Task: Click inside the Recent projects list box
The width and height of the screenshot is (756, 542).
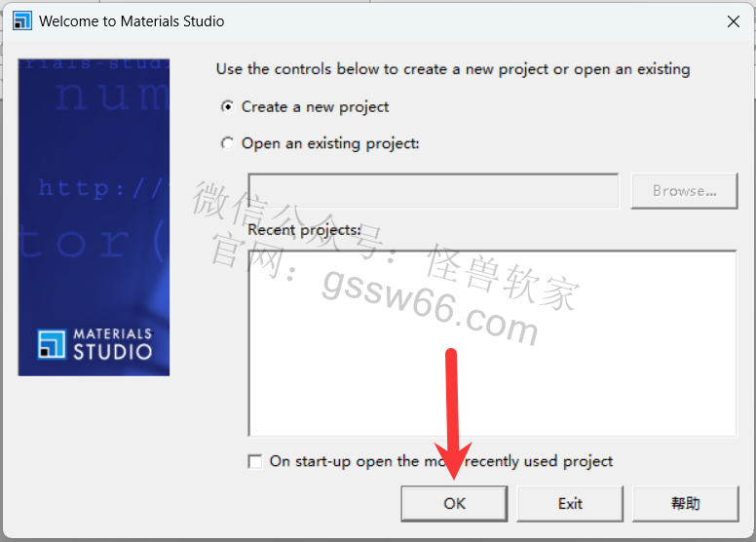Action: (492, 344)
